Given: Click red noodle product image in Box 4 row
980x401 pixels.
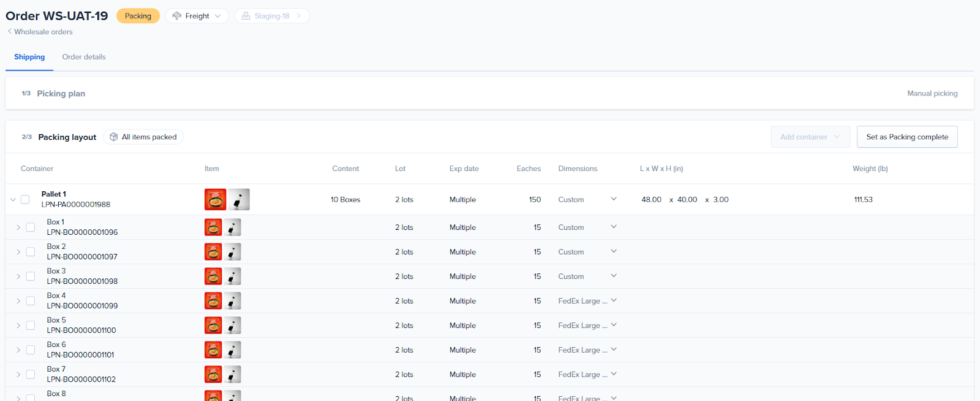Looking at the screenshot, I should (213, 301).
